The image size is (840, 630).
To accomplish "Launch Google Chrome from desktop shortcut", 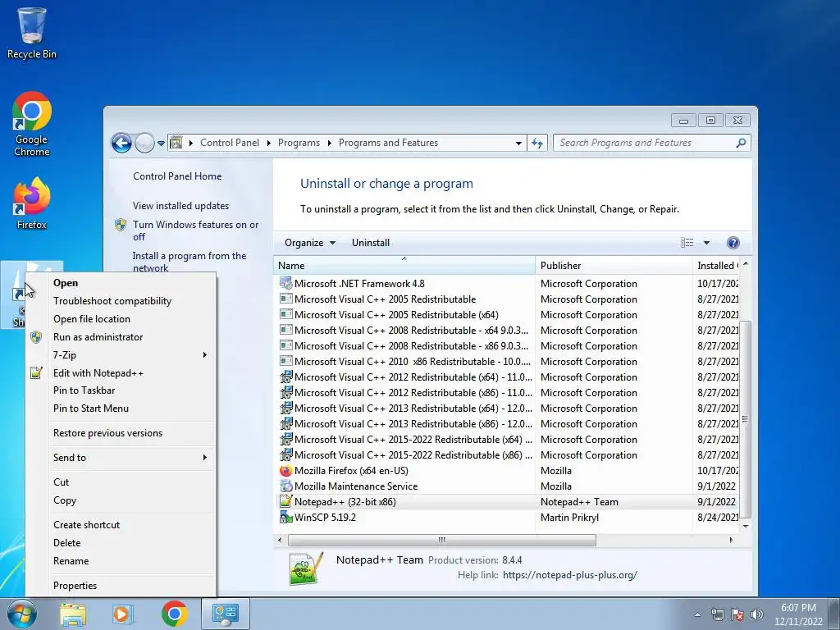I will pyautogui.click(x=32, y=124).
